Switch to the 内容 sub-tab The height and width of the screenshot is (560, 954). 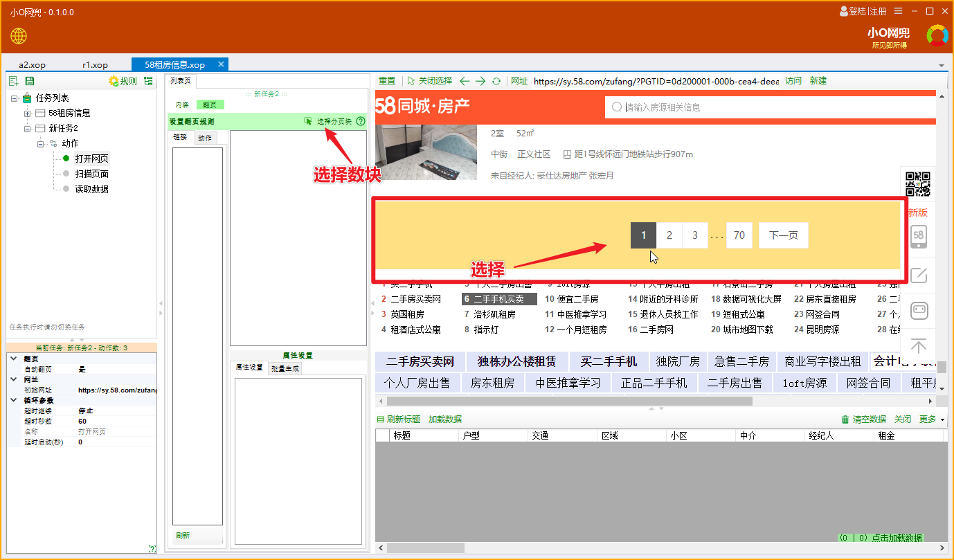(x=182, y=105)
